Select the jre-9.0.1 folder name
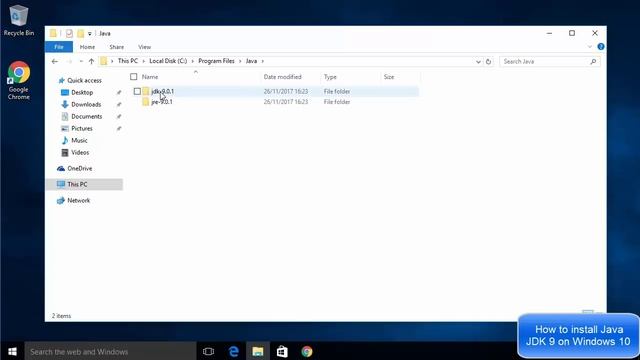640x360 pixels. pos(162,102)
